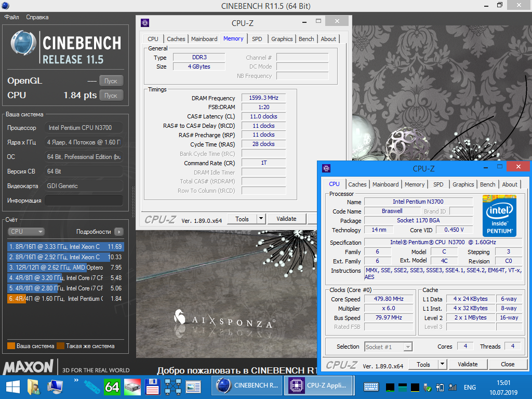Image resolution: width=532 pixels, height=399 pixels.
Task: Click the brown Такая же система legend swatch
Action: click(x=61, y=345)
